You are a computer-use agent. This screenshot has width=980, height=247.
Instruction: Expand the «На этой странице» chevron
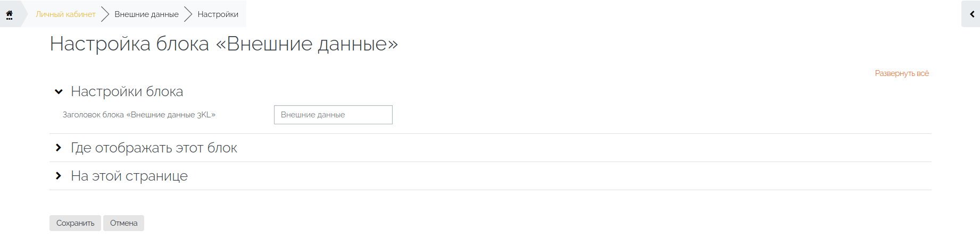59,176
